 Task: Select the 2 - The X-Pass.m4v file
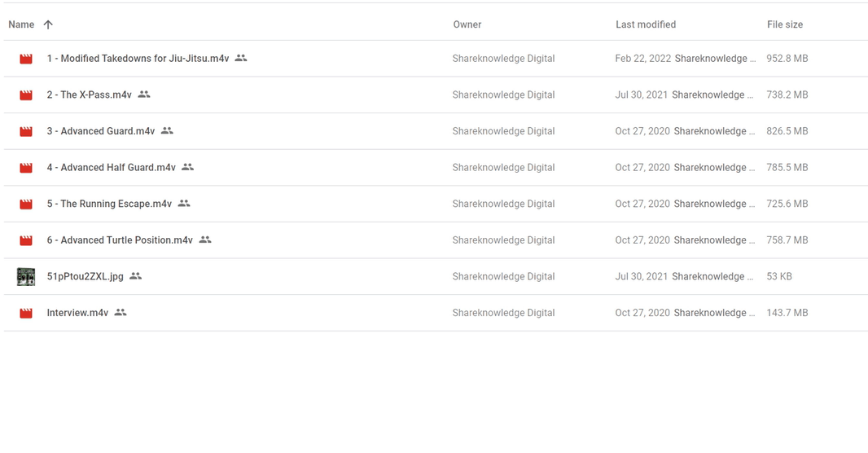[x=89, y=95]
